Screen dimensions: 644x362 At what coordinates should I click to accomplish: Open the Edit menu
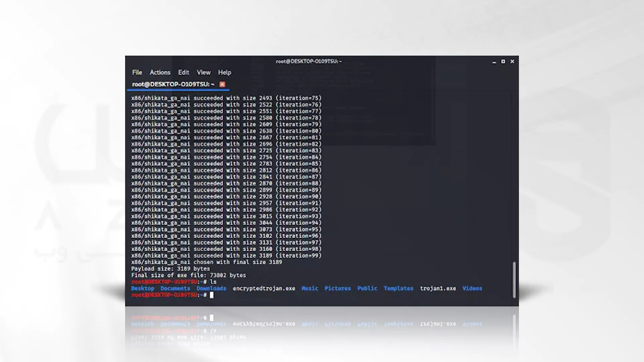[183, 72]
